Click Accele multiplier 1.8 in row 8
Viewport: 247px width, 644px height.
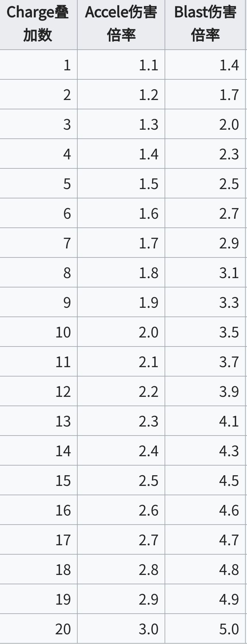tap(148, 273)
